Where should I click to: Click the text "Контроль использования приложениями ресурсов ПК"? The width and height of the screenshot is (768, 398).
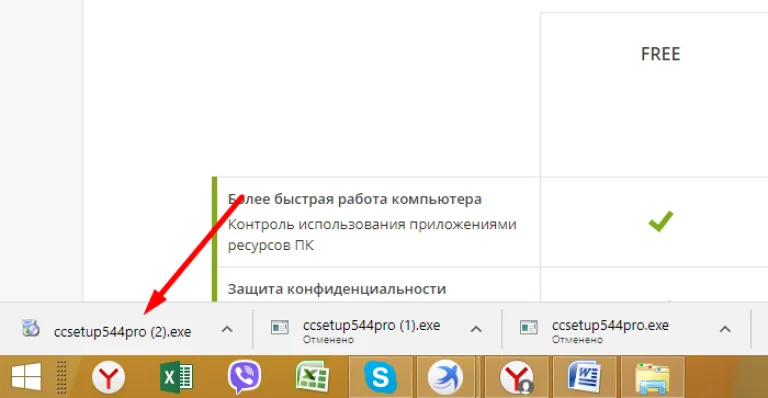372,234
